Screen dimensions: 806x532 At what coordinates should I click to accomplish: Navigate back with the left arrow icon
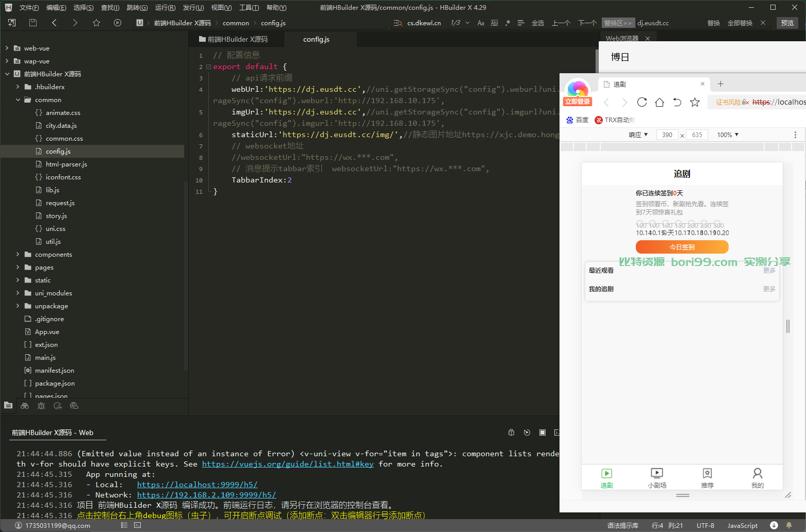tap(54, 23)
